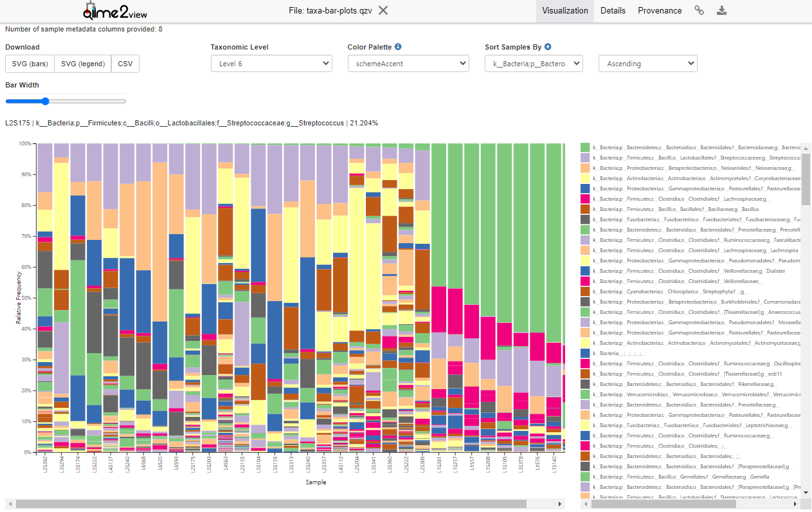Close the taxa-bar-plots.qzv file
This screenshot has height=512, width=812.
point(383,10)
